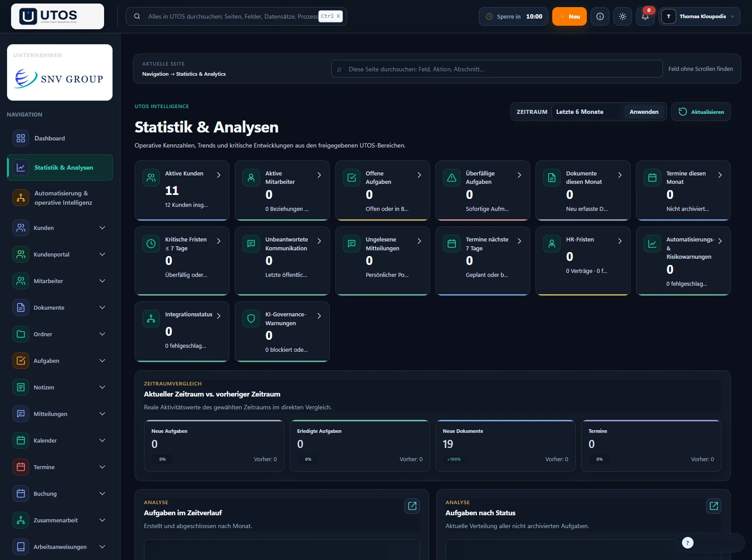This screenshot has height=560, width=752.
Task: Click the +100% change badge
Action: coord(454,459)
